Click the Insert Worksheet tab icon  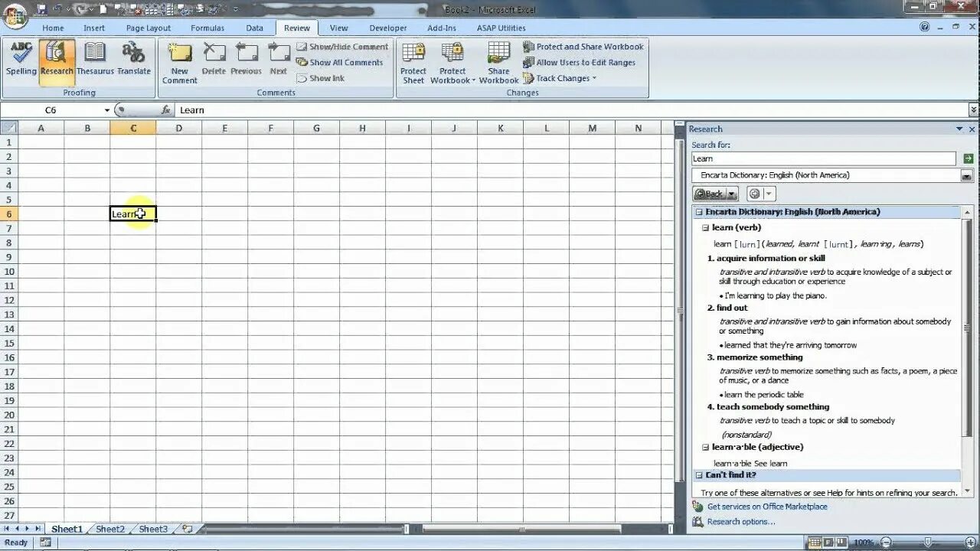point(186,529)
